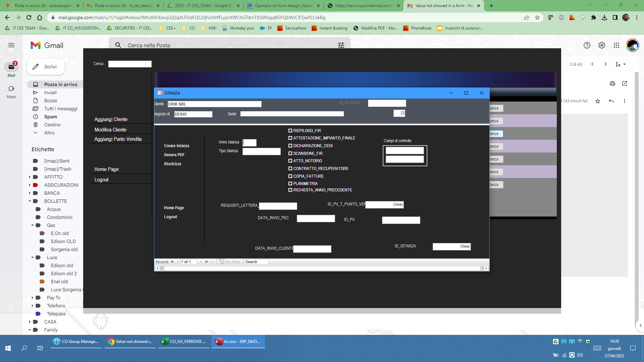Expand the AFFITTO label
The height and width of the screenshot is (362, 644).
tap(30, 177)
